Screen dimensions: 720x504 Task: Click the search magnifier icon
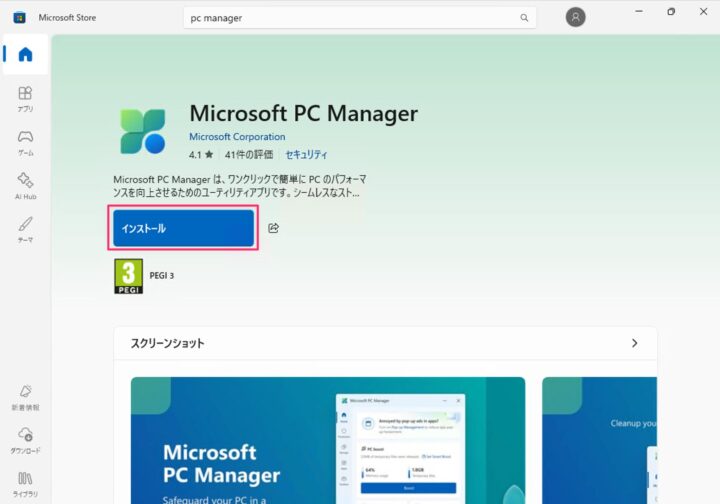point(524,18)
